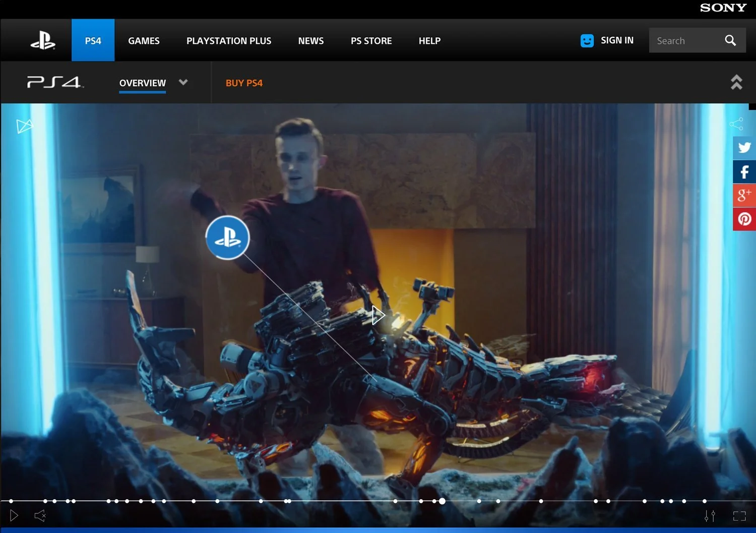
Task: Click the blue sign-in avatar icon
Action: (x=587, y=40)
